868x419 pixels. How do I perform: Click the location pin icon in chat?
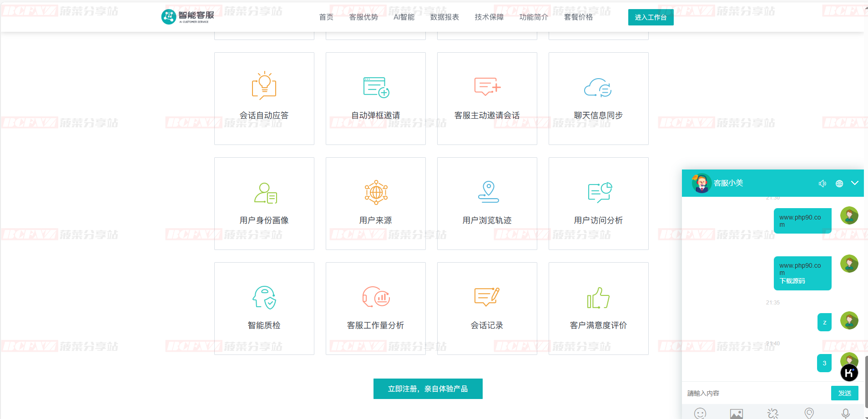[x=809, y=413]
